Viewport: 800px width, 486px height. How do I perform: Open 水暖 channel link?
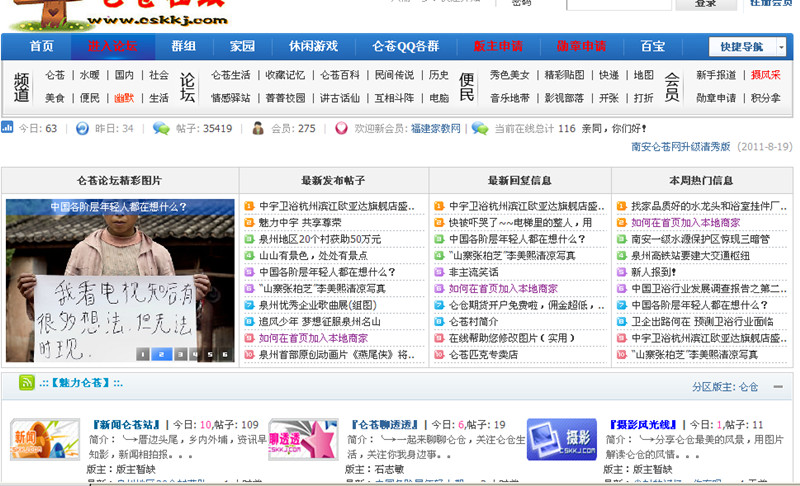coord(90,75)
